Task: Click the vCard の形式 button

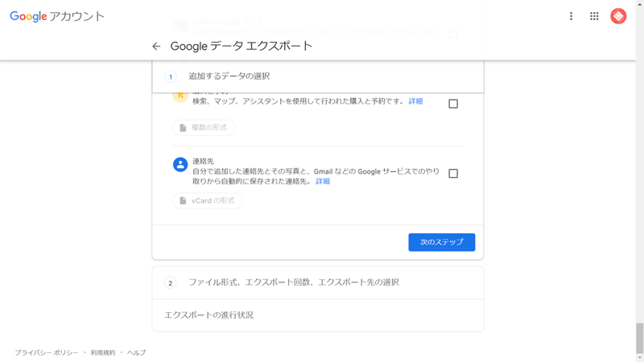Action: pos(208,200)
